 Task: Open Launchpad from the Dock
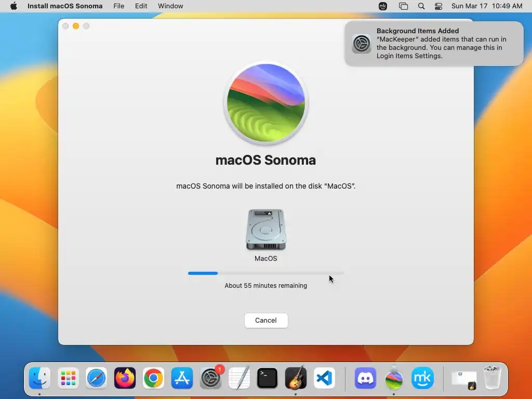68,378
